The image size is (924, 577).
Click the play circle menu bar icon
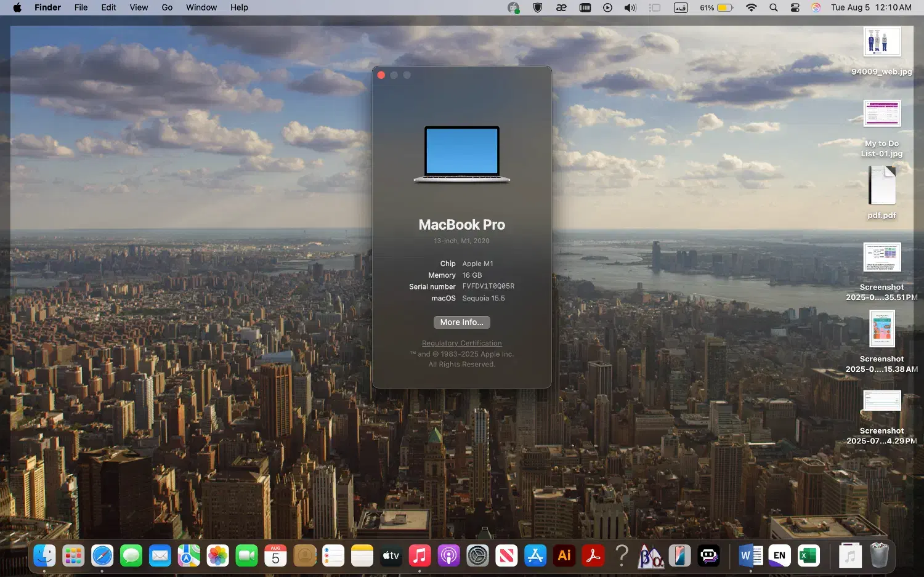click(607, 7)
